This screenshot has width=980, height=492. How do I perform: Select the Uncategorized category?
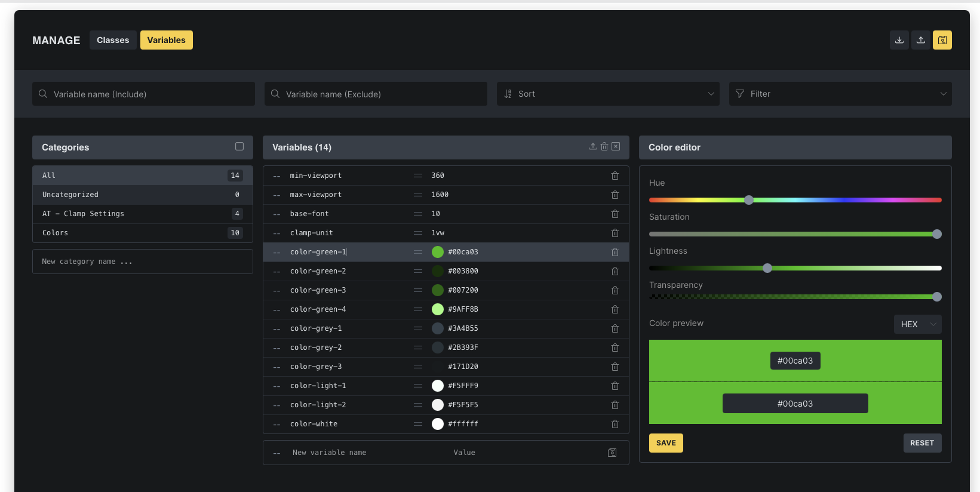143,195
